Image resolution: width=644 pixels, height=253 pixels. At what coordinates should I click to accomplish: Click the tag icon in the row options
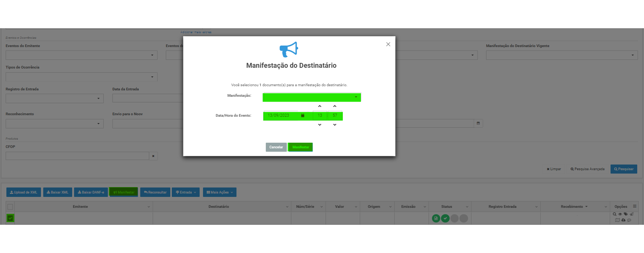[x=626, y=214]
